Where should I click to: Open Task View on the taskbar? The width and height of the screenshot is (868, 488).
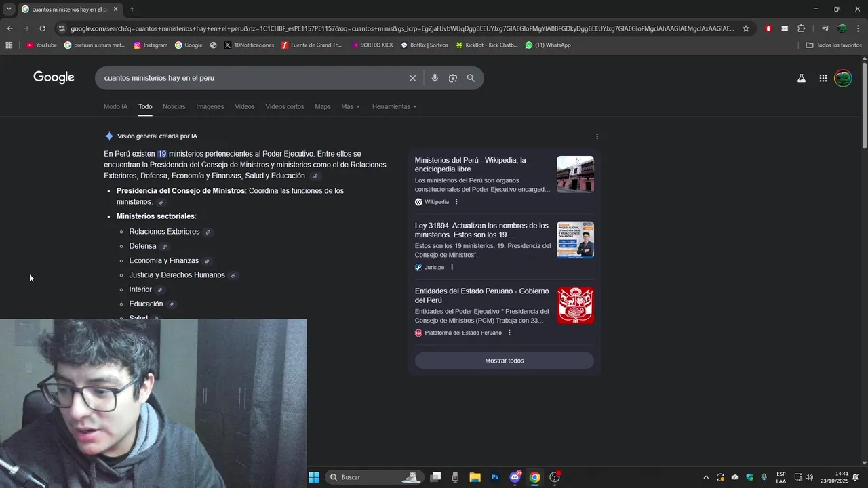pyautogui.click(x=435, y=477)
